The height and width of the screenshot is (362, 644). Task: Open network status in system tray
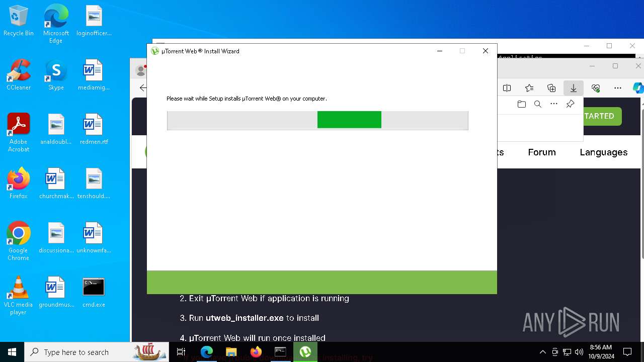point(567,352)
